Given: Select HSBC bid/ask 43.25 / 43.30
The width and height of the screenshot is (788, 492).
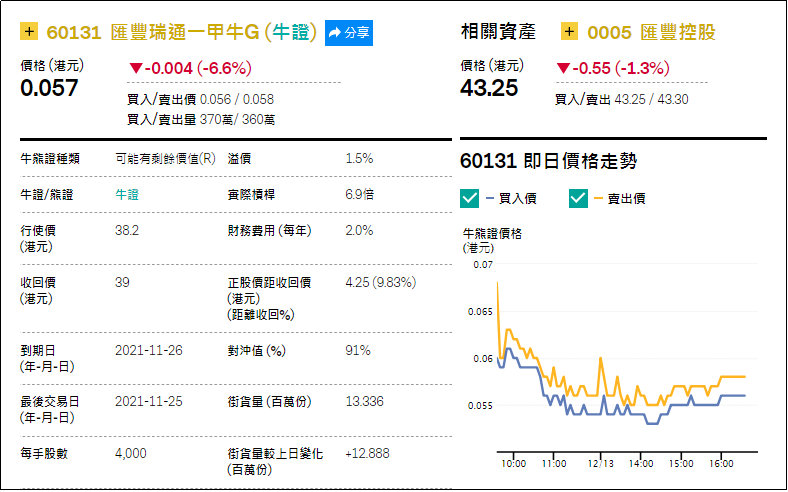Looking at the screenshot, I should [651, 100].
